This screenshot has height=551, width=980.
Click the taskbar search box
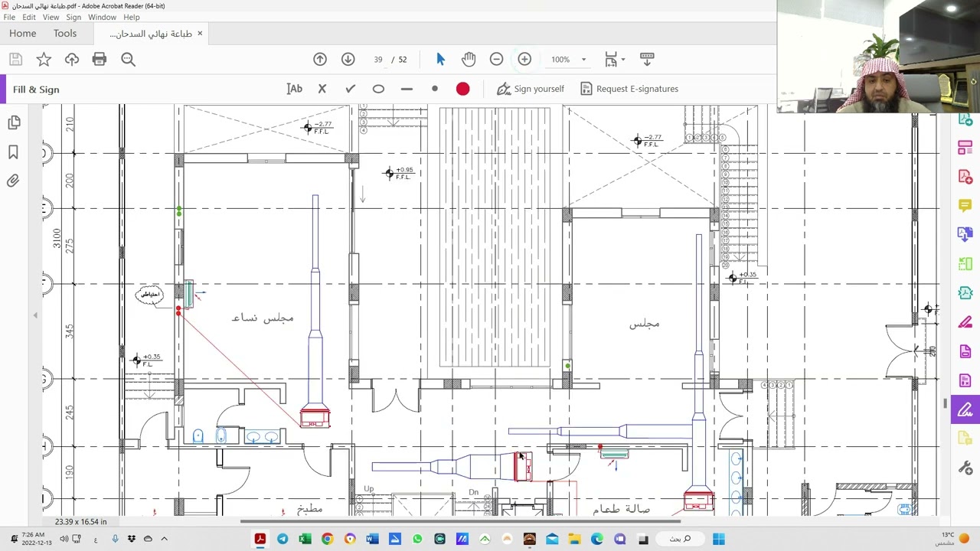(680, 539)
